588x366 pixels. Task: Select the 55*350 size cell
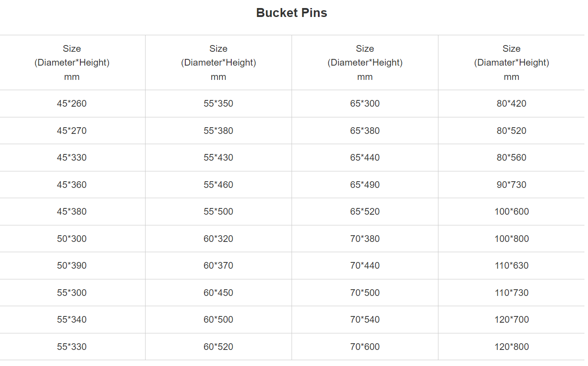tap(218, 104)
